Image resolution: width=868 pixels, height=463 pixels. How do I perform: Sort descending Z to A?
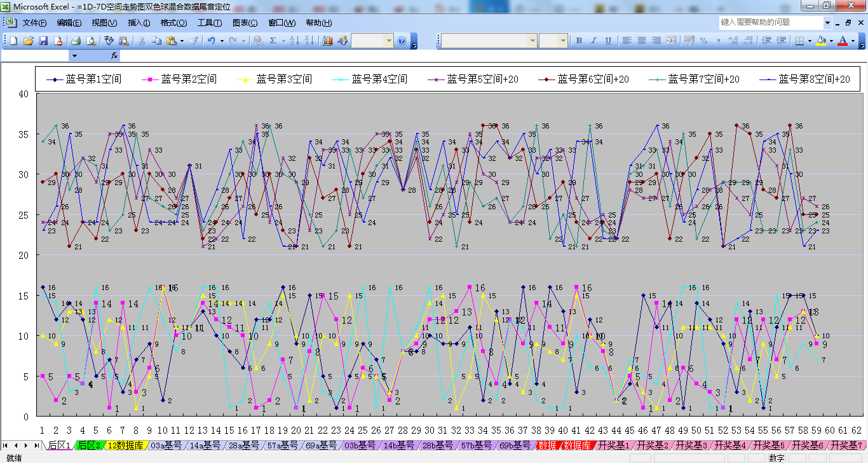click(x=309, y=41)
